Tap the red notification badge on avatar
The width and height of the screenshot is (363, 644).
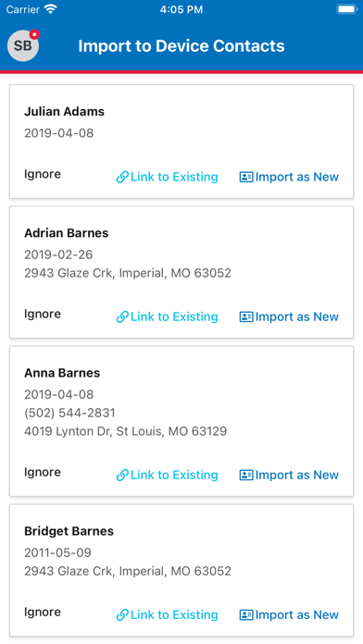[x=34, y=35]
